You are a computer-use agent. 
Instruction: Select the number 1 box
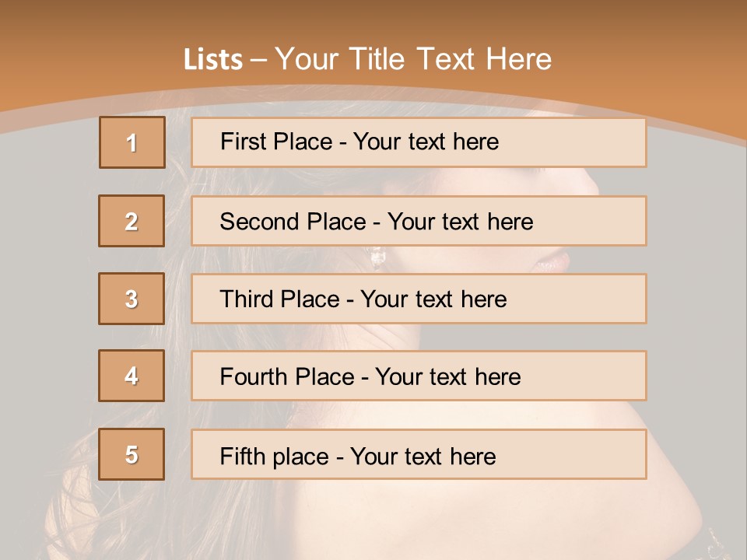click(132, 142)
